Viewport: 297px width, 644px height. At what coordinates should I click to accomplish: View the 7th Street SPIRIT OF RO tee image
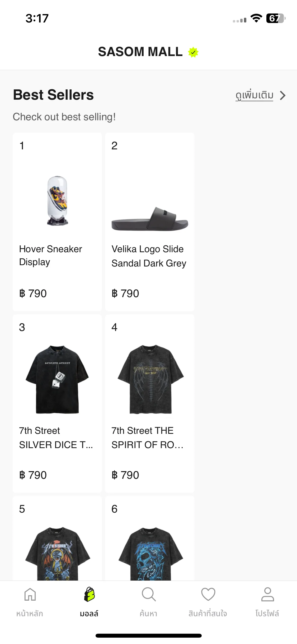(x=150, y=379)
